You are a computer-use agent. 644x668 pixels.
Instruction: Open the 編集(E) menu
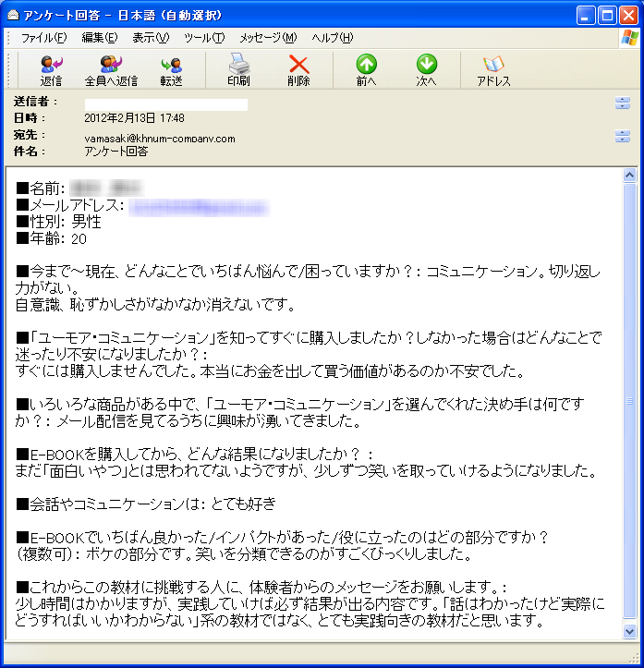99,38
